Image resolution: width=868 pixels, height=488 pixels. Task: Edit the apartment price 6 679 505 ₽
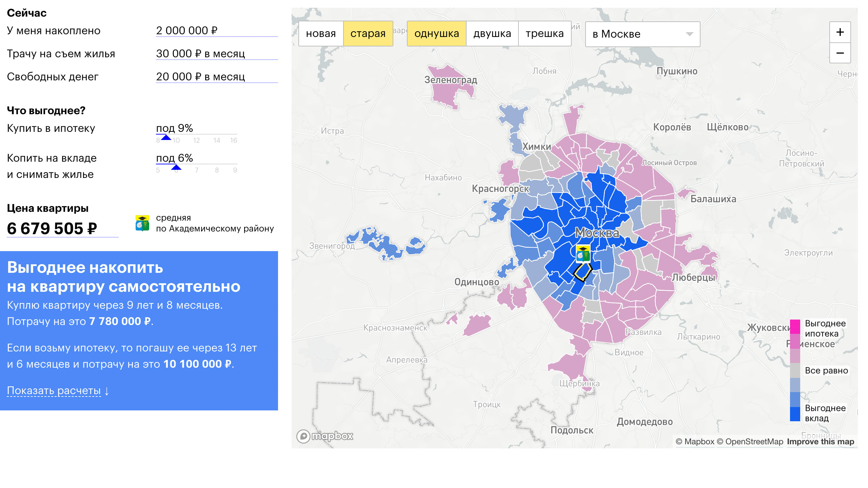point(63,228)
